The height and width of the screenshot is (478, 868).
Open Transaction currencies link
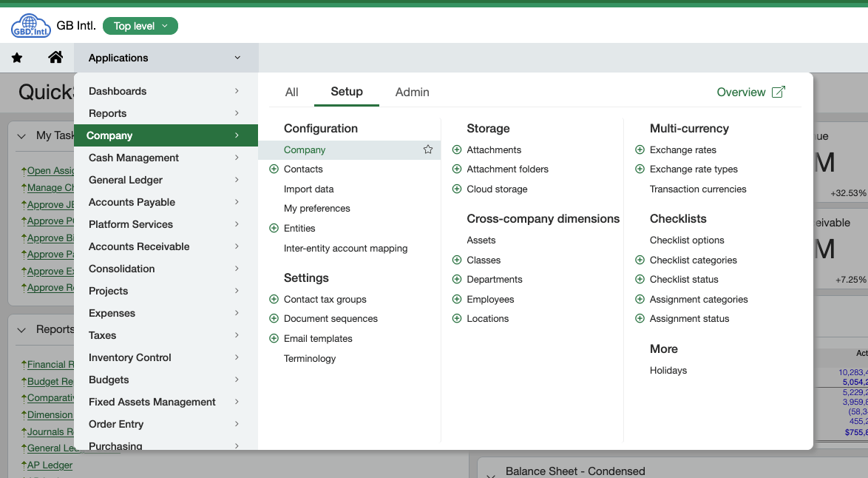(698, 189)
